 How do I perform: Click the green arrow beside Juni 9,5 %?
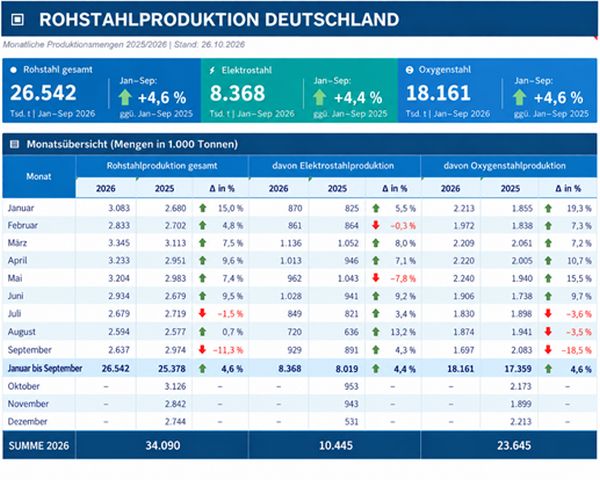click(203, 296)
